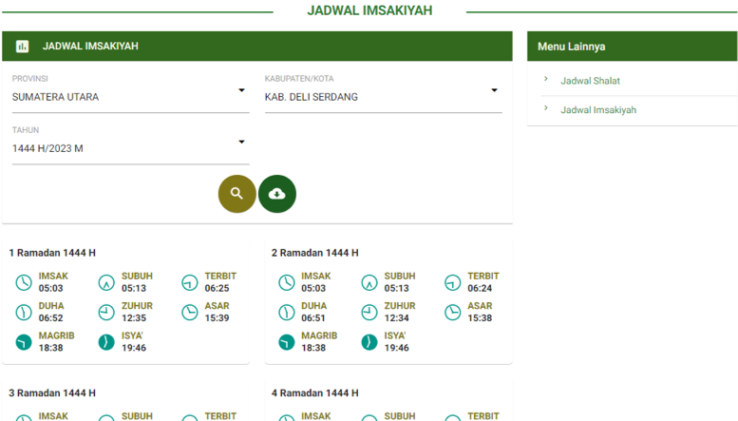Screen dimensions: 738x421
Task: Click Duha time 06:52 for 1 Ramadan
Action: 51,318
